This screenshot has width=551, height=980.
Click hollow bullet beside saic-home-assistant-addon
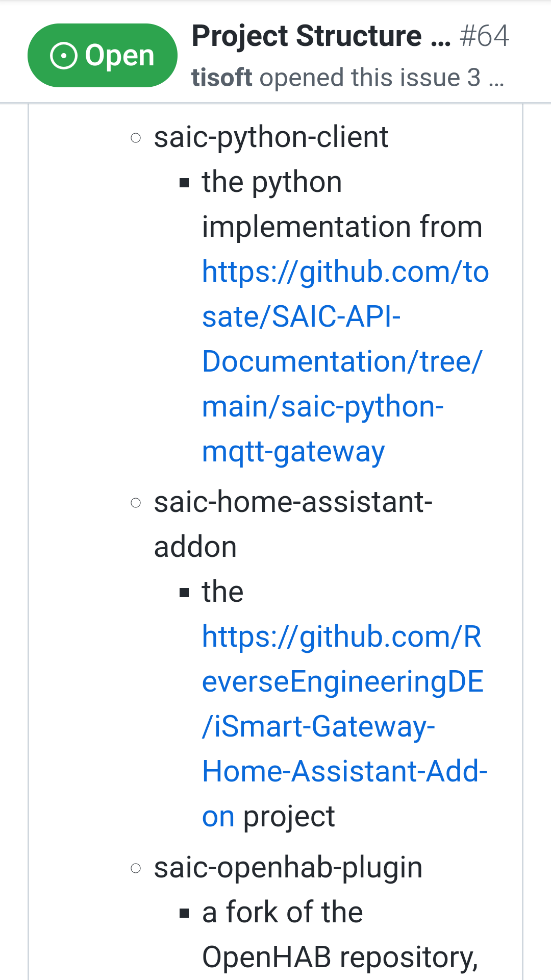click(136, 503)
